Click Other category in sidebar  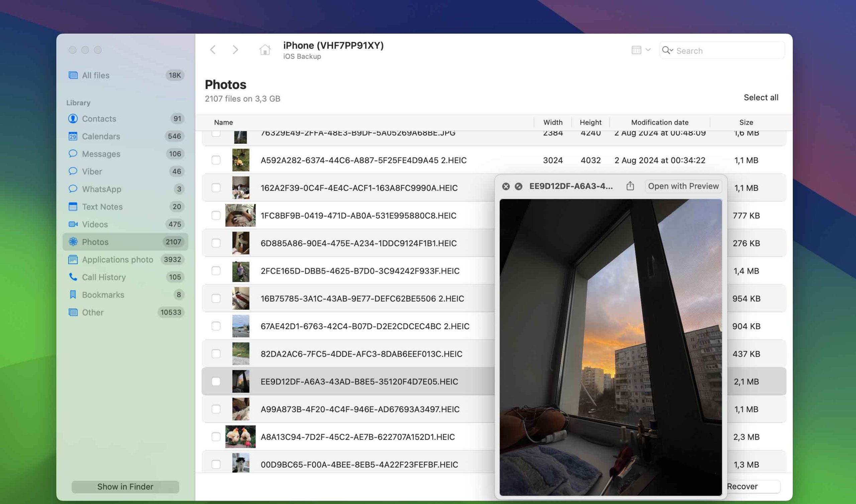92,312
